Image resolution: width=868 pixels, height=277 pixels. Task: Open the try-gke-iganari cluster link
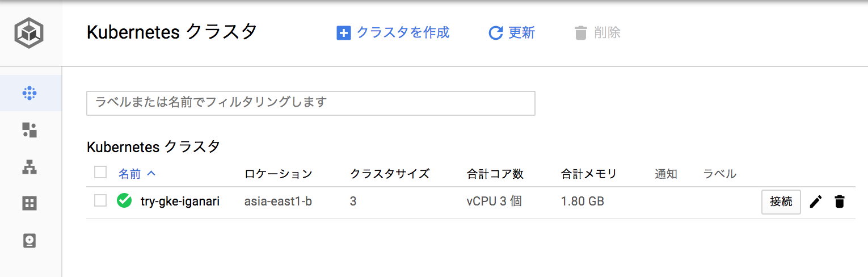click(x=180, y=202)
